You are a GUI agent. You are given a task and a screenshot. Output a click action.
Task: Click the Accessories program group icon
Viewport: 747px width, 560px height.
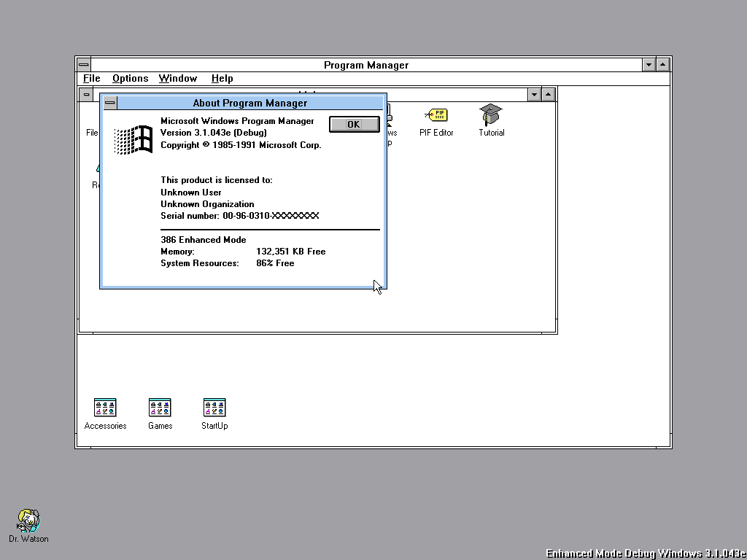pyautogui.click(x=105, y=408)
